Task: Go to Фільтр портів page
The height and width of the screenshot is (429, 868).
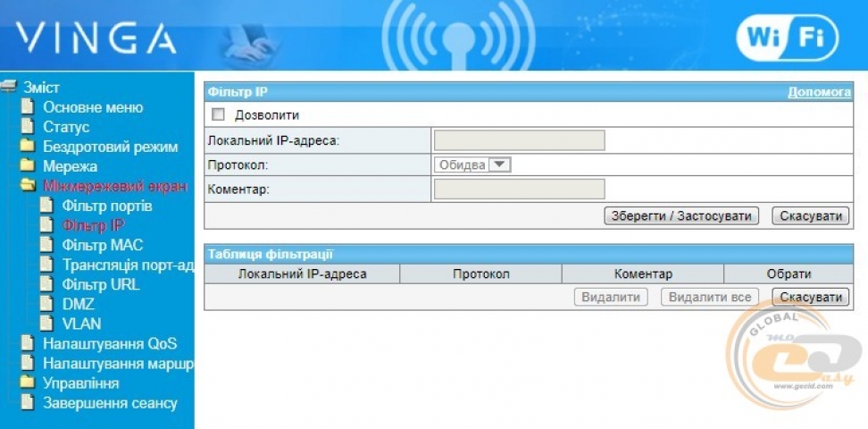Action: (x=107, y=206)
